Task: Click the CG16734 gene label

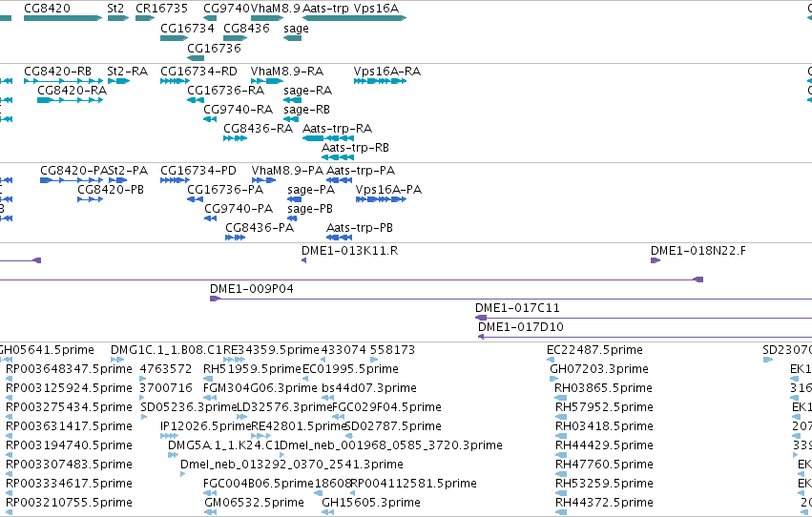Action: pos(187,28)
